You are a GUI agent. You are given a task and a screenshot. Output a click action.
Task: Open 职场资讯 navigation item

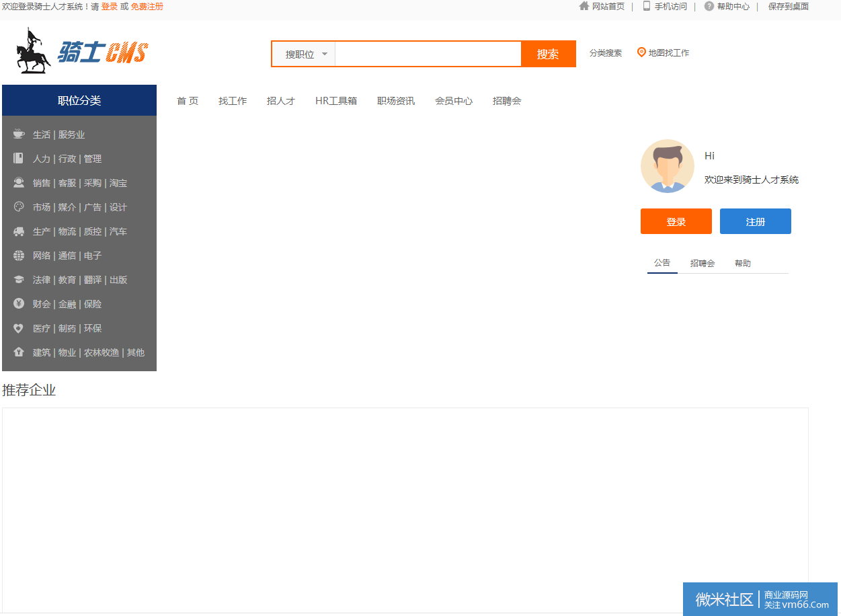tap(396, 101)
